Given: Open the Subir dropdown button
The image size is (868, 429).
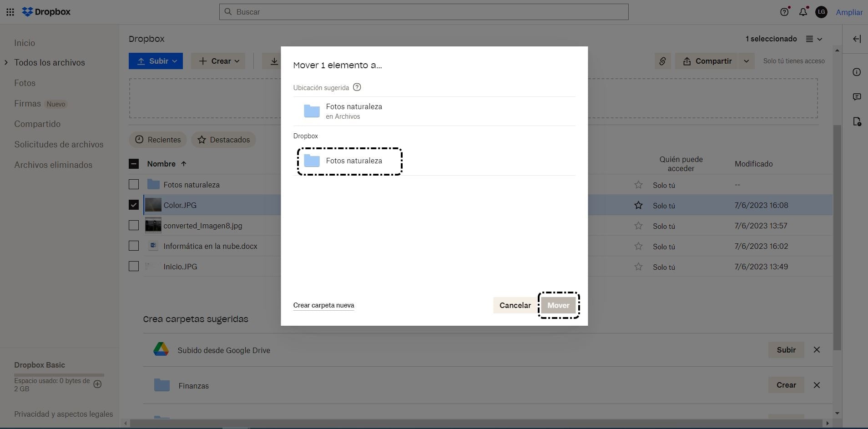Looking at the screenshot, I should coord(156,61).
